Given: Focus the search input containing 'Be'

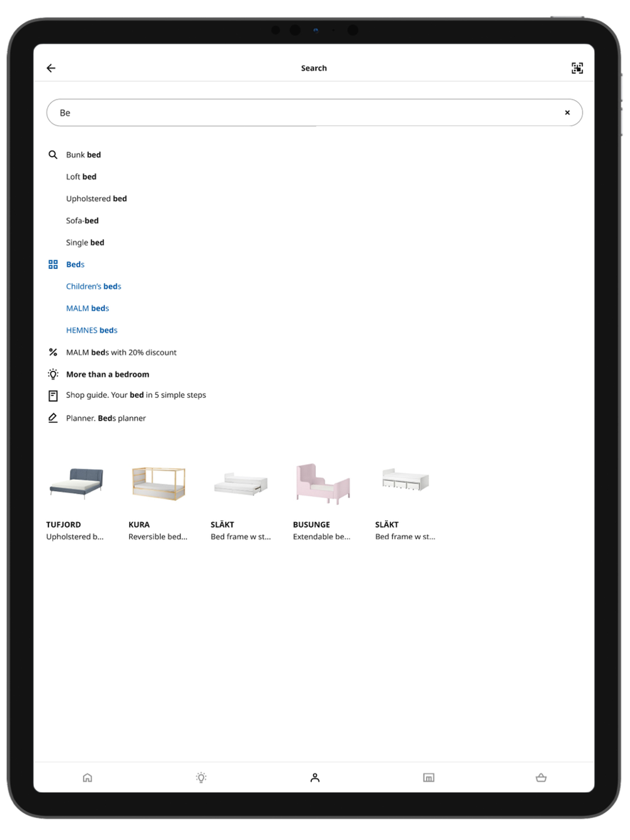Looking at the screenshot, I should click(x=314, y=113).
